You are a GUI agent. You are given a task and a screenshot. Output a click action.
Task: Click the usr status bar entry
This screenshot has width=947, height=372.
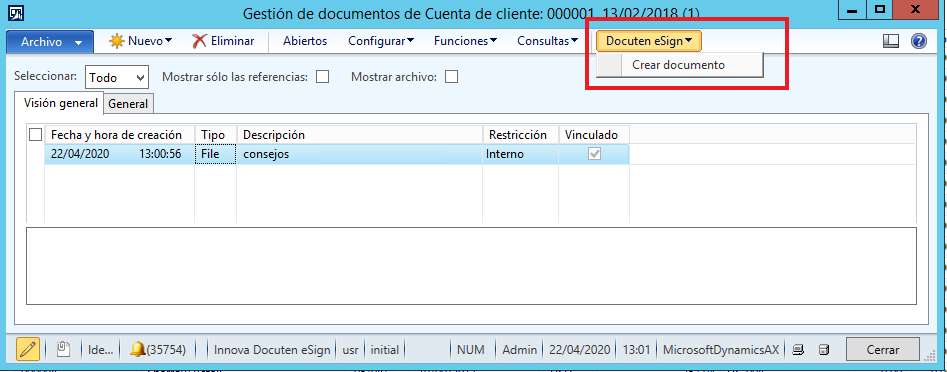click(x=350, y=350)
